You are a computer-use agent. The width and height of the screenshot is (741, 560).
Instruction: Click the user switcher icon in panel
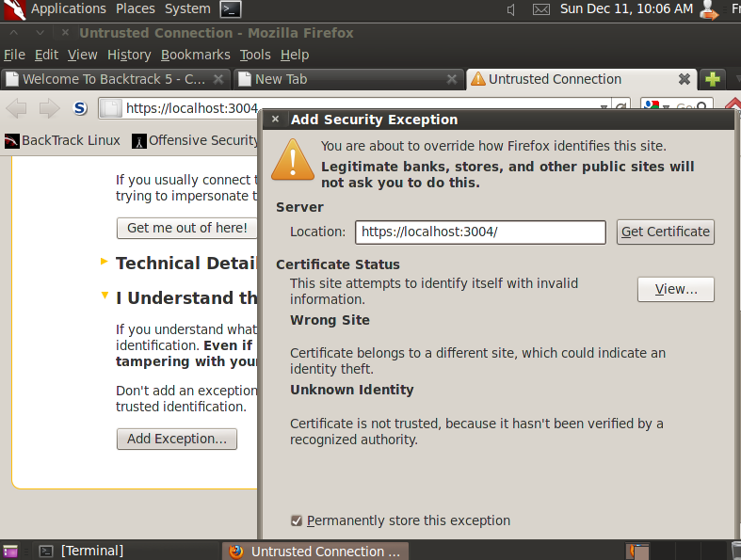click(708, 10)
